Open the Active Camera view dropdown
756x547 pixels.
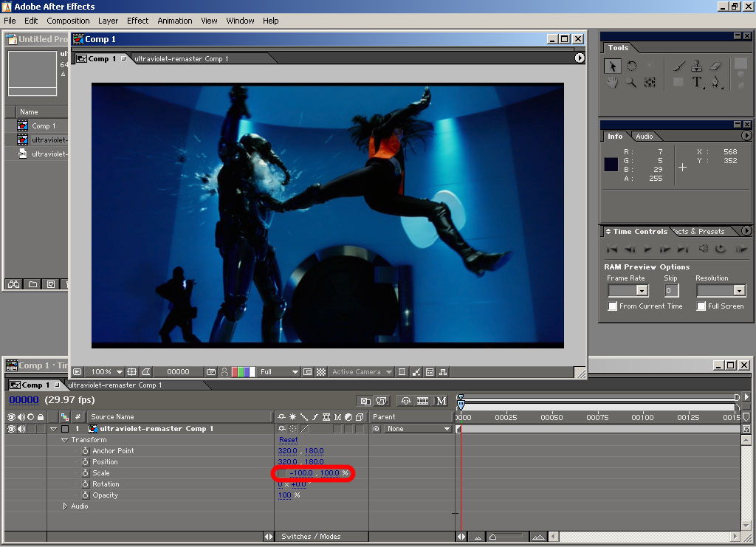[361, 372]
